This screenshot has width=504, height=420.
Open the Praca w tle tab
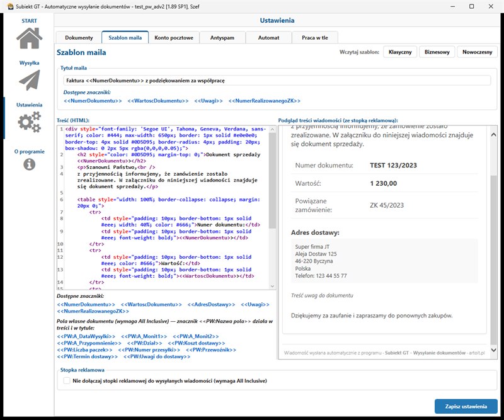314,38
